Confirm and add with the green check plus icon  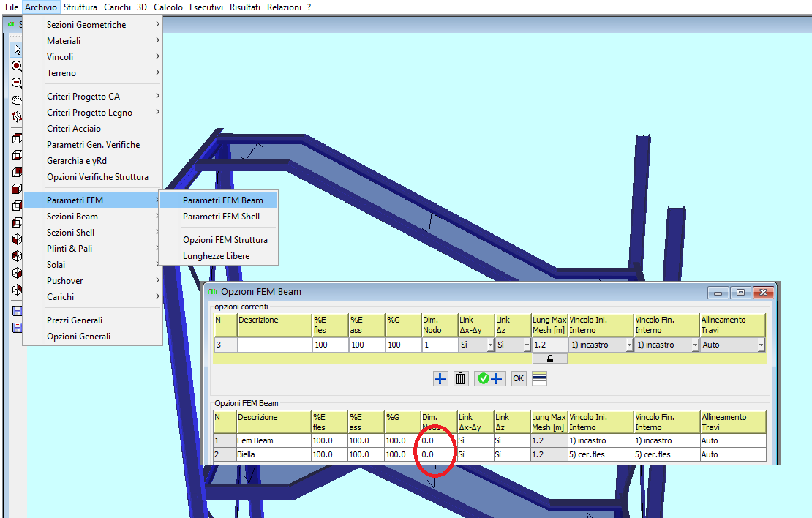pos(489,379)
